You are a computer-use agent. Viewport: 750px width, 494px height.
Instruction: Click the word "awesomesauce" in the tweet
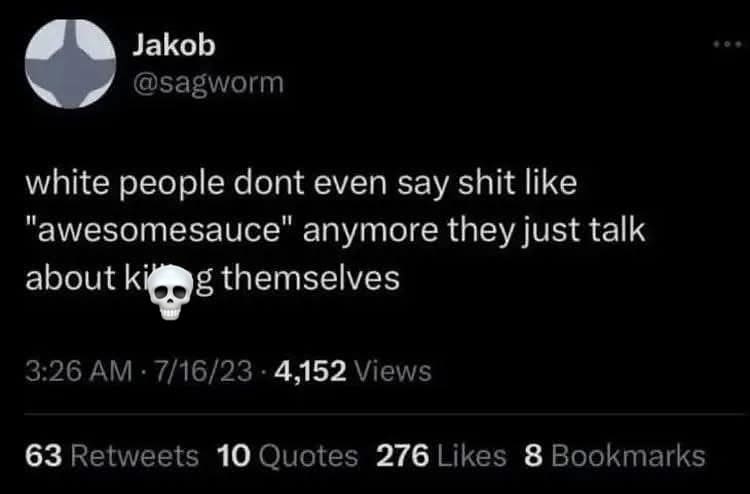pos(157,231)
